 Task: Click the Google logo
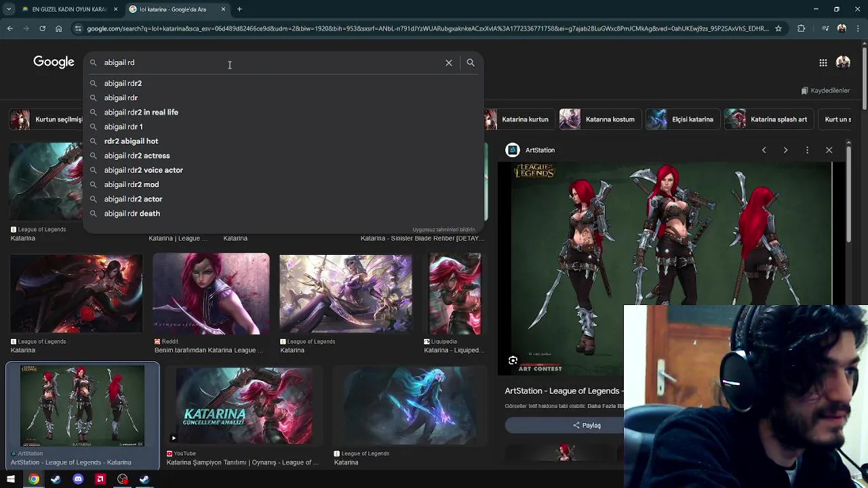[54, 62]
